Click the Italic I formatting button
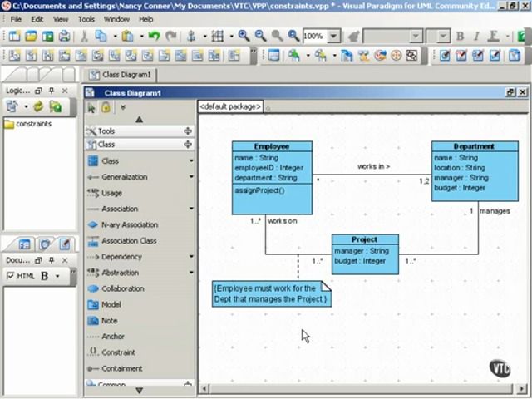The height and width of the screenshot is (399, 532). pos(476,36)
